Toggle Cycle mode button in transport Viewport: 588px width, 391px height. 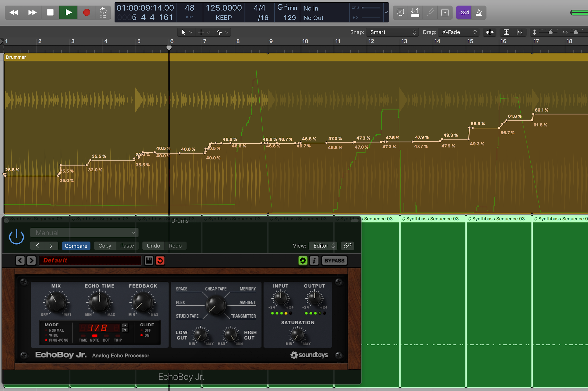103,12
